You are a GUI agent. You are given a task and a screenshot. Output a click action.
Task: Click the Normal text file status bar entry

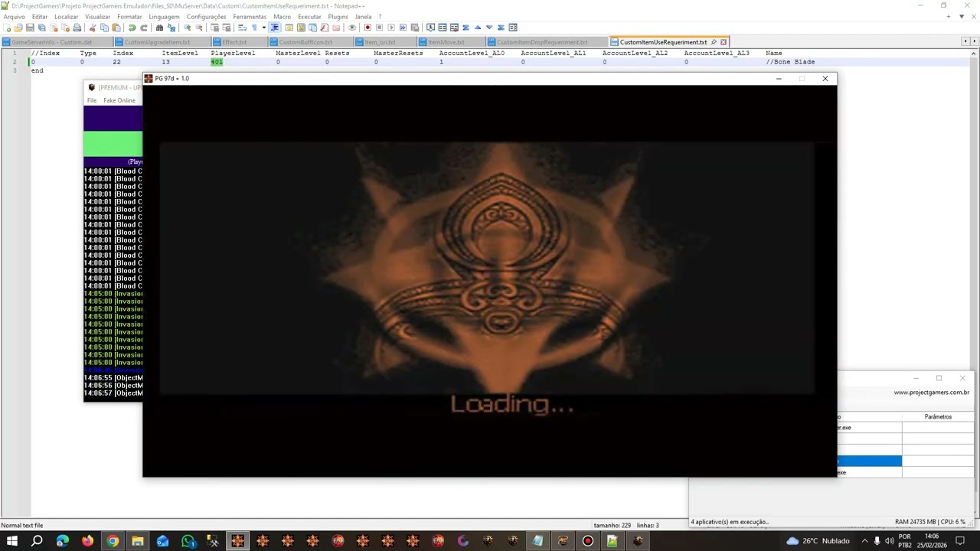click(22, 526)
